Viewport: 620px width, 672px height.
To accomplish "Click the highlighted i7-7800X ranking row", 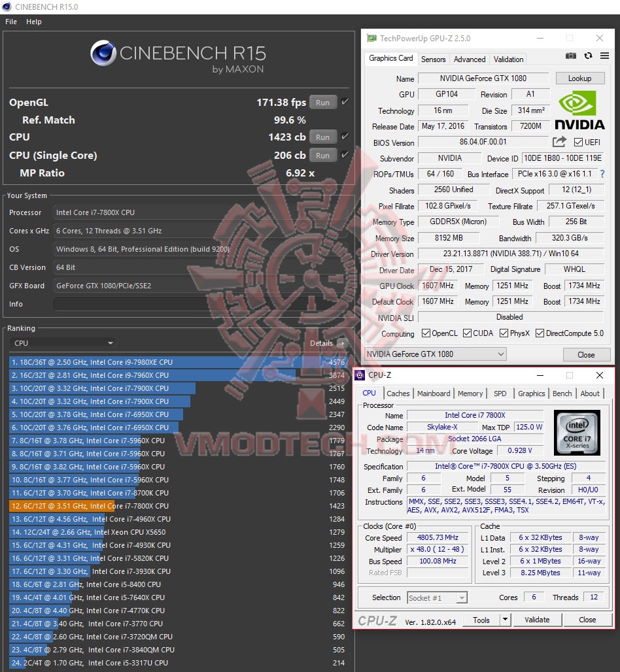I will click(x=177, y=506).
